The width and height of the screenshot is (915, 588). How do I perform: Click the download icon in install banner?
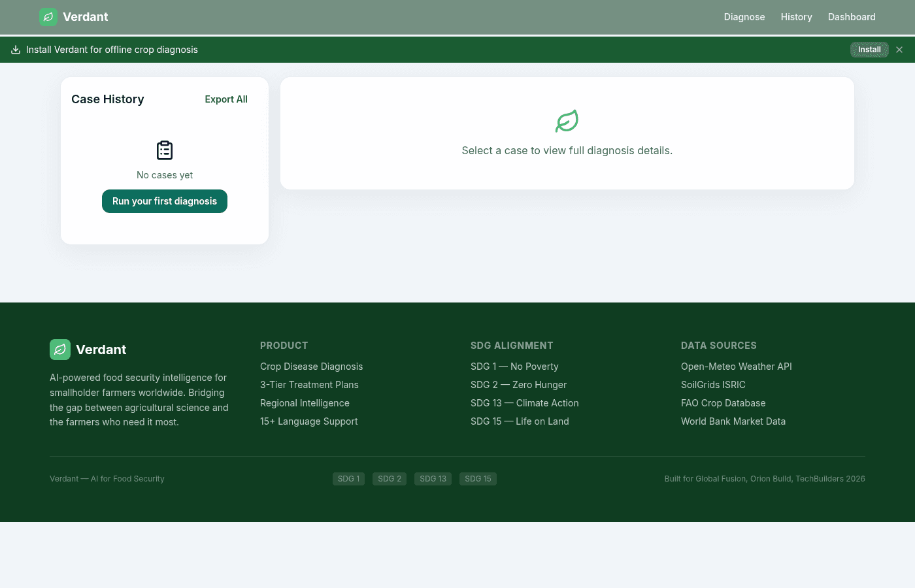pos(16,50)
